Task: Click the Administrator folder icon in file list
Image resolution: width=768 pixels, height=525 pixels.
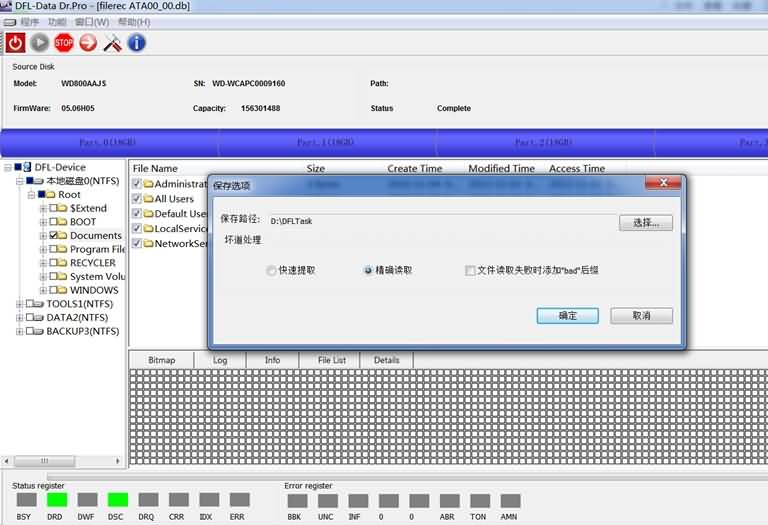Action: (x=148, y=184)
